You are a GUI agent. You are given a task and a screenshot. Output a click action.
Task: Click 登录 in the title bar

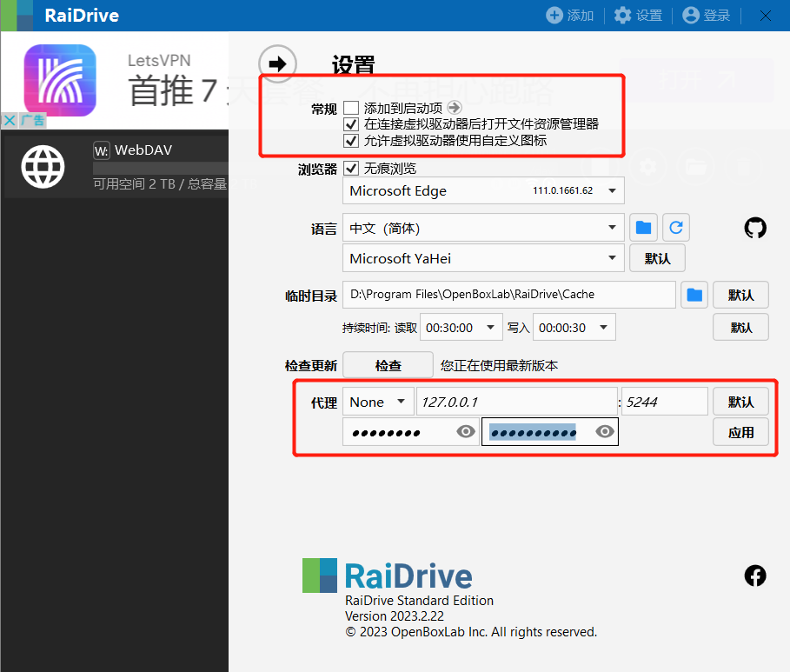click(x=707, y=16)
